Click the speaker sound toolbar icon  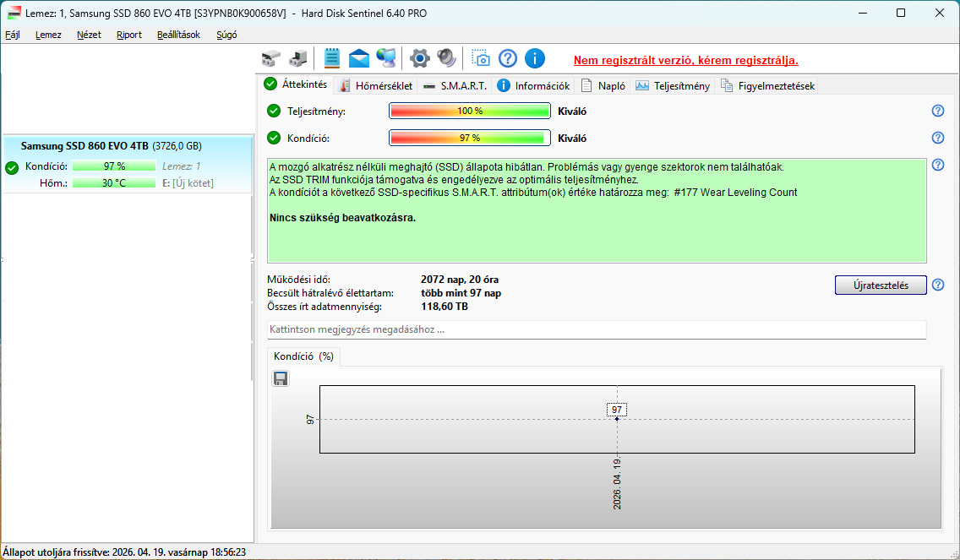tap(446, 58)
